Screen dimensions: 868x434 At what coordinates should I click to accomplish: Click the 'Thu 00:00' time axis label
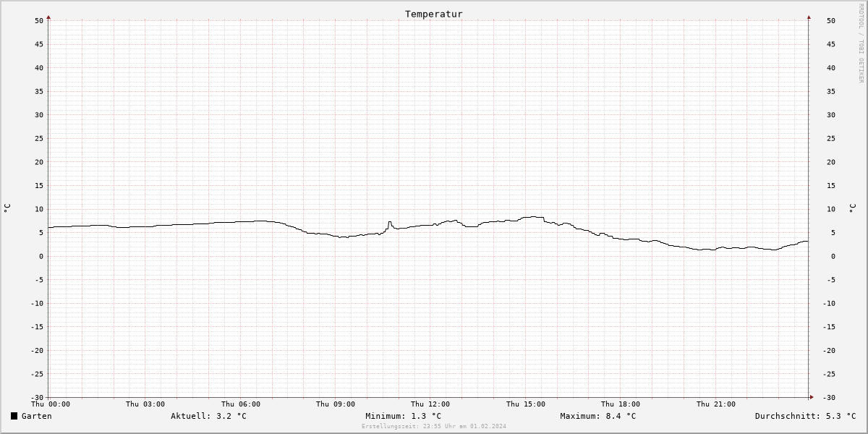point(51,404)
